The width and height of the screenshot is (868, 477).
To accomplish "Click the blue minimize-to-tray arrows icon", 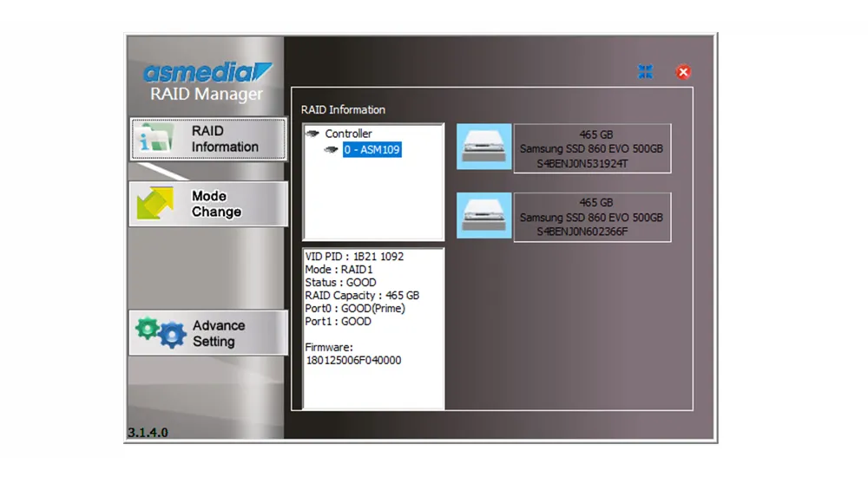I will pos(646,72).
